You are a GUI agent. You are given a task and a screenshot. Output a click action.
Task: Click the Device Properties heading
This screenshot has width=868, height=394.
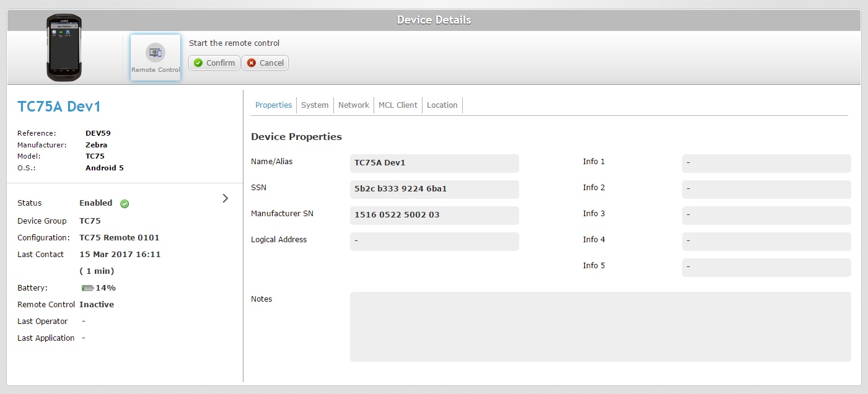click(x=296, y=137)
